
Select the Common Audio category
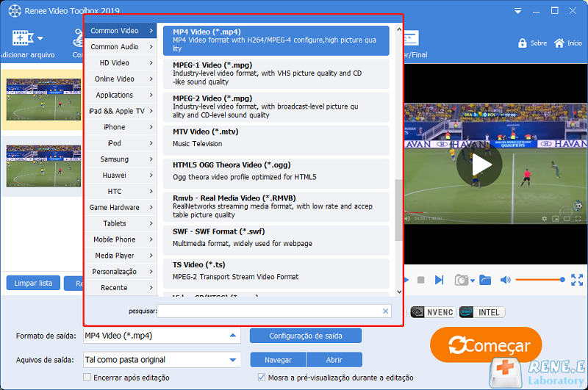[x=121, y=47]
